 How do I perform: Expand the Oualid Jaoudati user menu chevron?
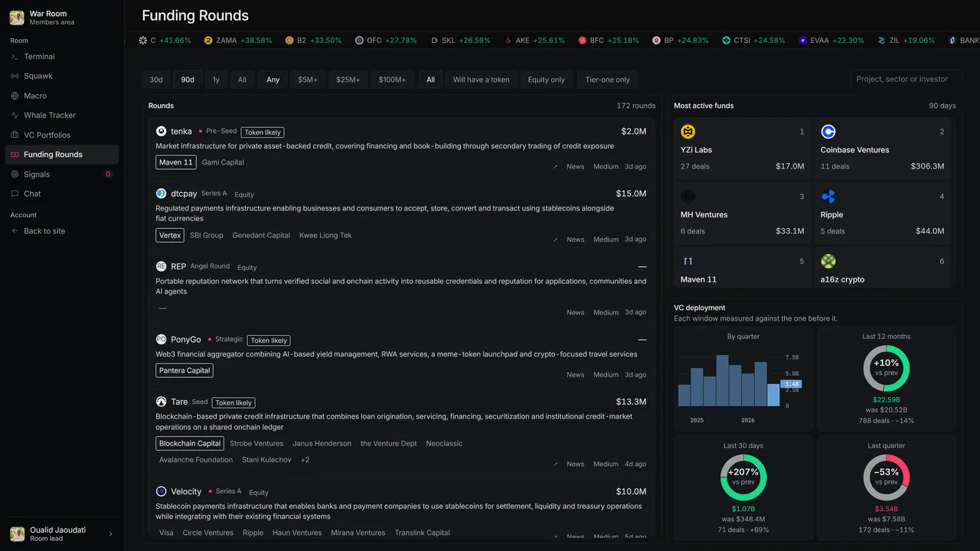tap(110, 534)
